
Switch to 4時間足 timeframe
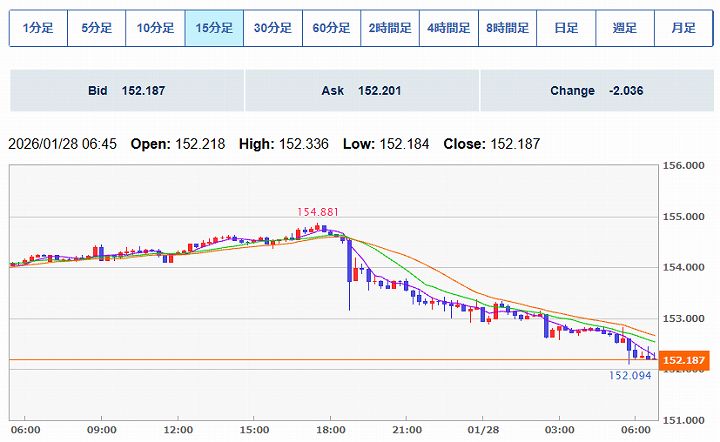[x=449, y=28]
